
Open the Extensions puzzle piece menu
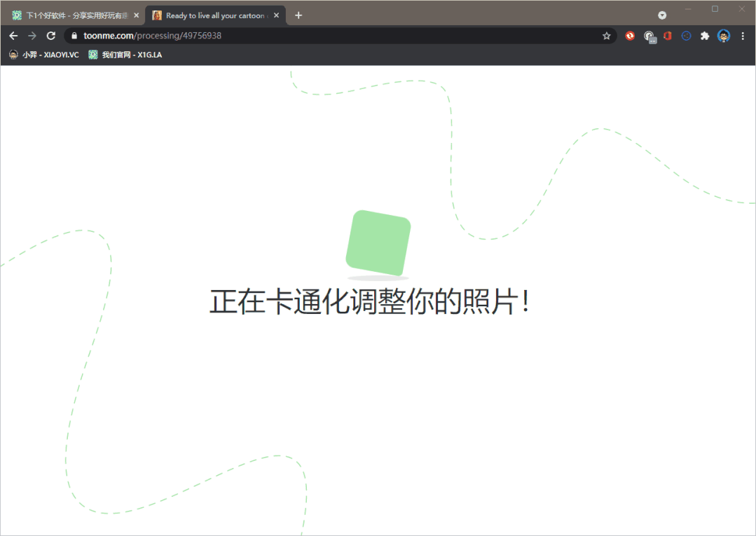pos(705,36)
